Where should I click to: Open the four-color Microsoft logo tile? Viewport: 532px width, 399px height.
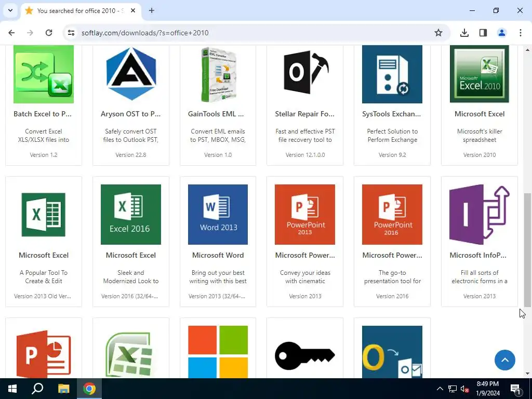(218, 352)
